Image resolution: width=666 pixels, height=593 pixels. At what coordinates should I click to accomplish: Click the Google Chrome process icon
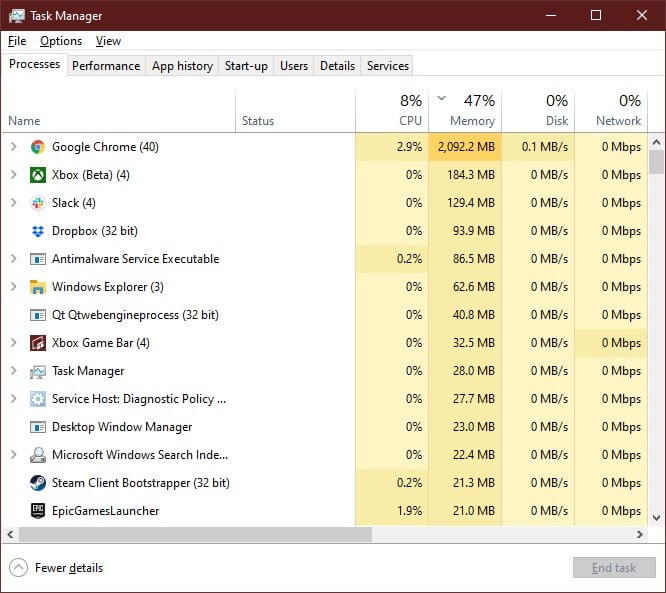(x=38, y=147)
